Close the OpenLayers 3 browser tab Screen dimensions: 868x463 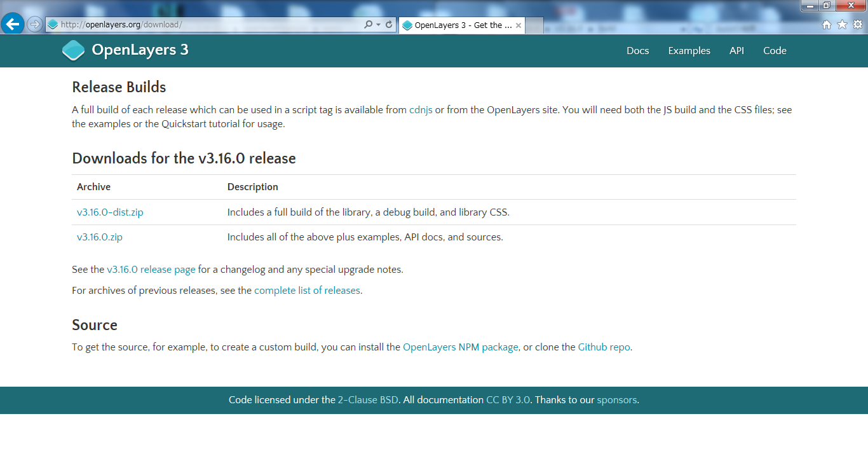(x=519, y=25)
